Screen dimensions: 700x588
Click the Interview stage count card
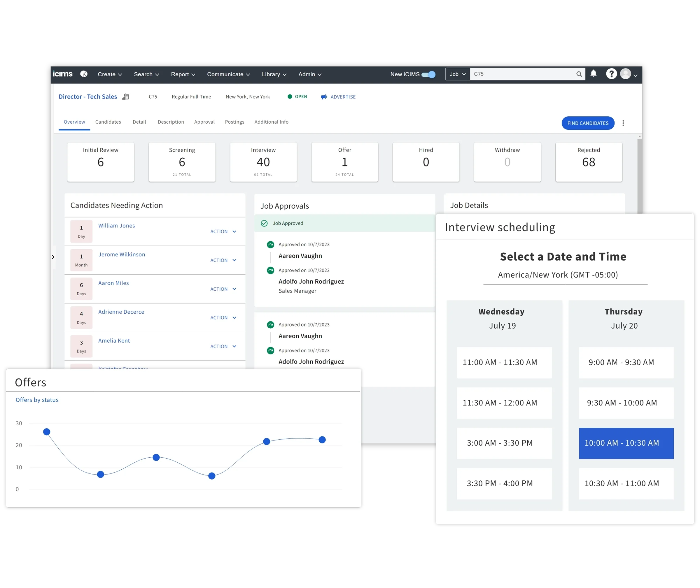click(263, 162)
